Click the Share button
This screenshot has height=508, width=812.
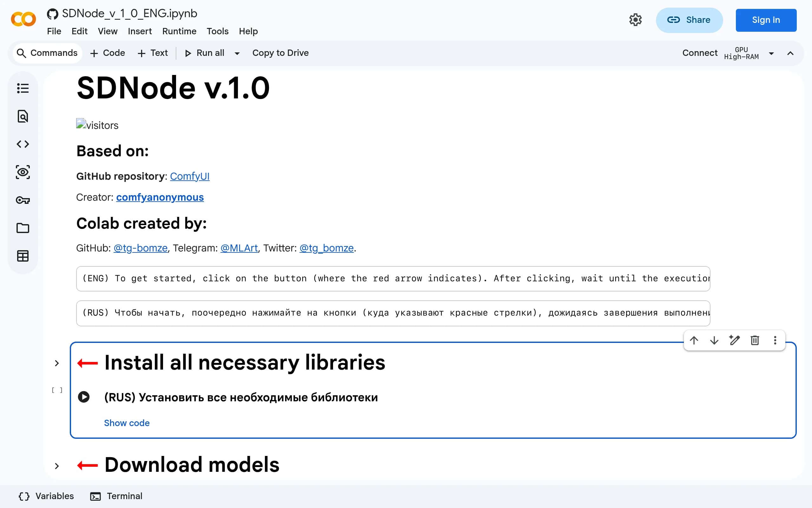coord(689,20)
